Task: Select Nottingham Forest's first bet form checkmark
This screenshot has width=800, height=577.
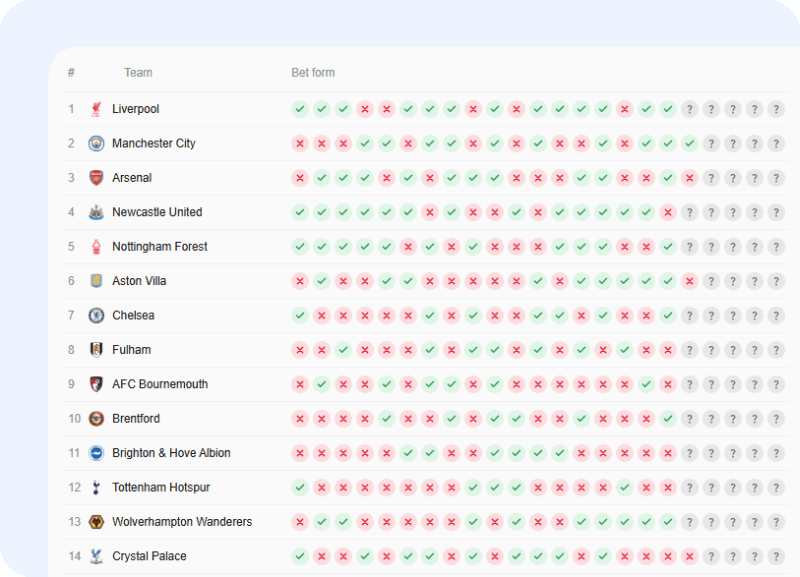Action: point(300,247)
